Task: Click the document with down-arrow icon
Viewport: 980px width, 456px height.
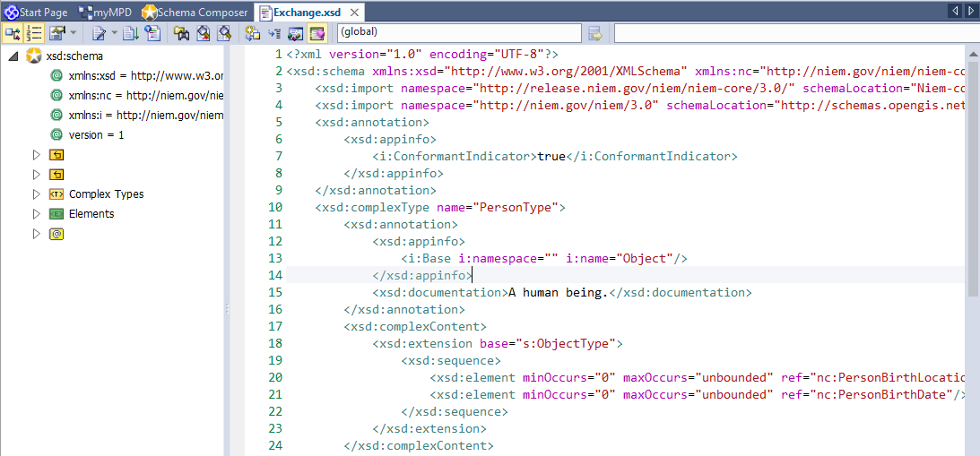Action: click(x=130, y=33)
